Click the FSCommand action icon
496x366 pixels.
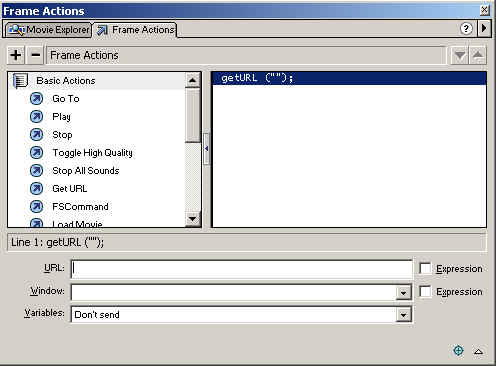tap(36, 207)
